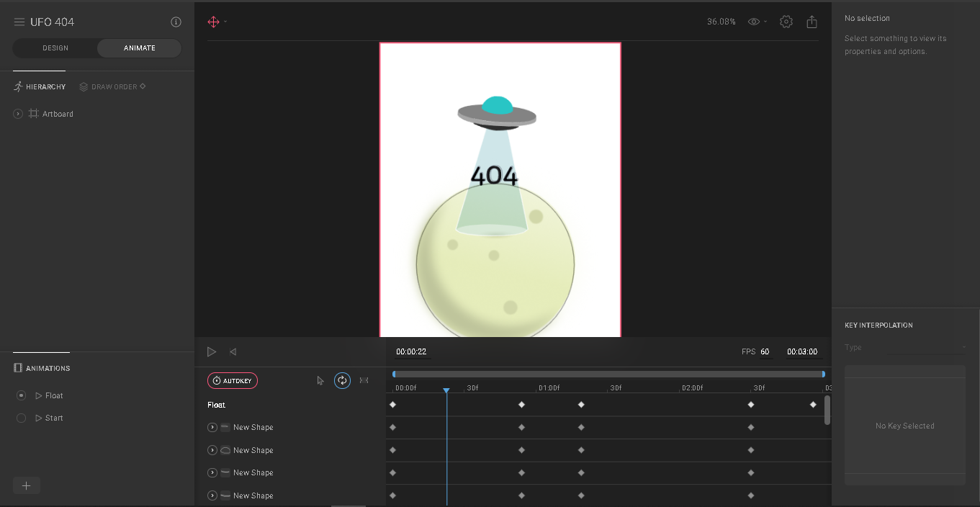Switch to the DESIGN tab
This screenshot has width=980, height=507.
tap(55, 48)
